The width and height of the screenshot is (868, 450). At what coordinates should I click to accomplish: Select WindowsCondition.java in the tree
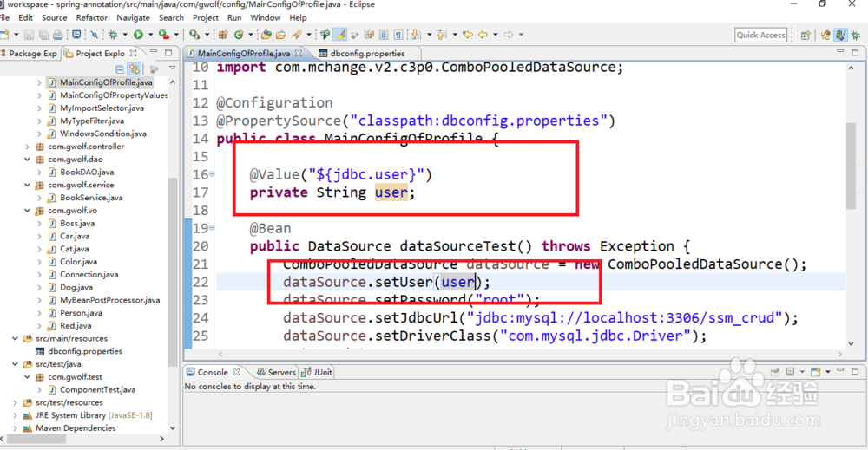(x=103, y=134)
